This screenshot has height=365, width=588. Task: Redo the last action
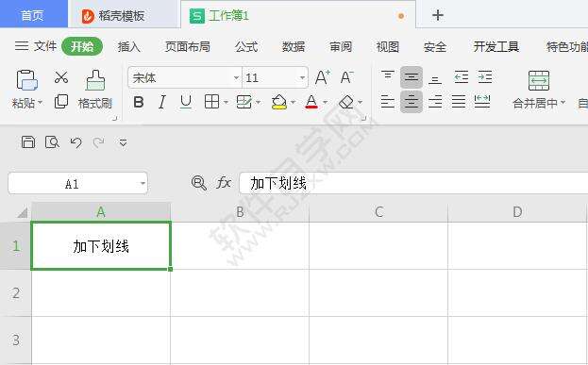pyautogui.click(x=98, y=142)
